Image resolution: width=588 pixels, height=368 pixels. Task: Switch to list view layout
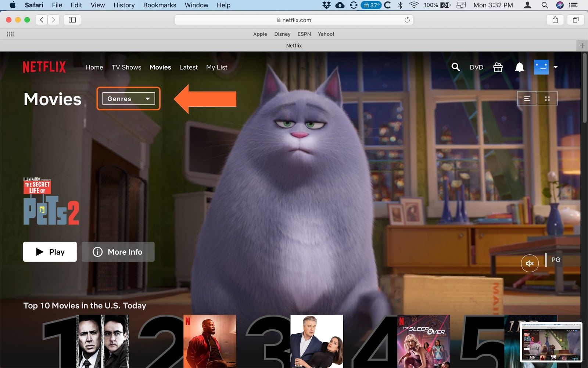[527, 99]
